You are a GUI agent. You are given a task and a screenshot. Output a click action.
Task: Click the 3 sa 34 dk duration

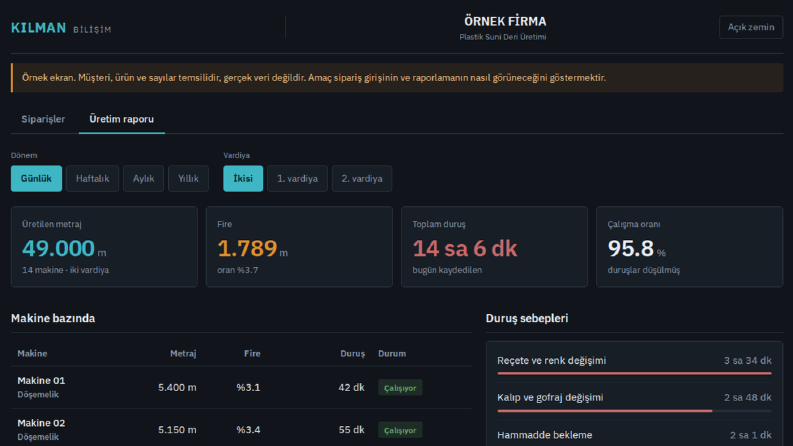point(747,361)
